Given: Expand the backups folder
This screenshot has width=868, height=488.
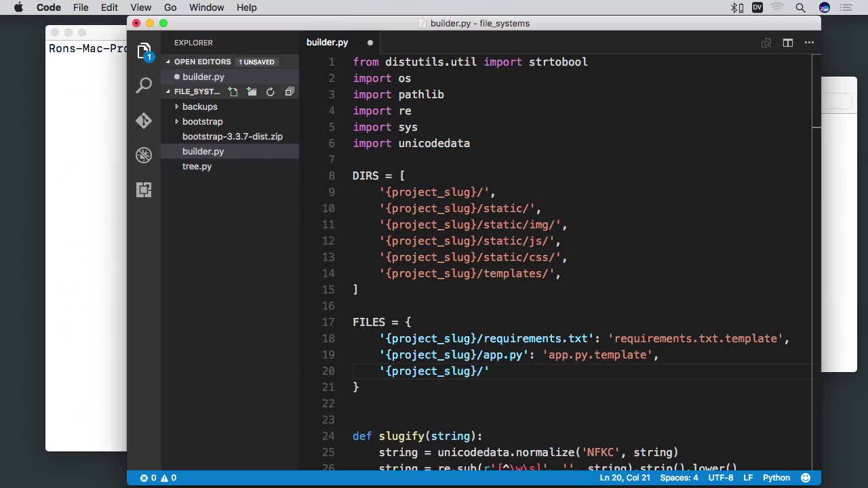Looking at the screenshot, I should 199,106.
